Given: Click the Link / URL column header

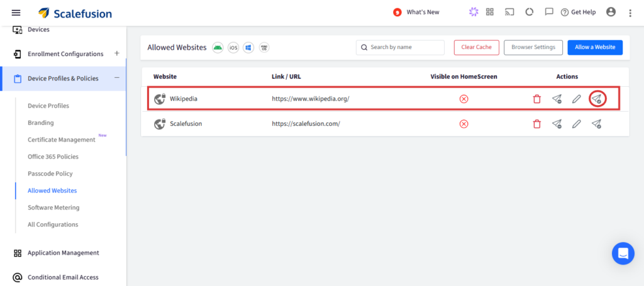Looking at the screenshot, I should click(x=286, y=77).
